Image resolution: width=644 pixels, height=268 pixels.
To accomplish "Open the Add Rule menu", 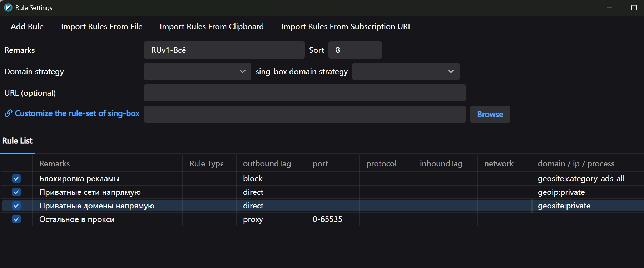I will tap(27, 26).
